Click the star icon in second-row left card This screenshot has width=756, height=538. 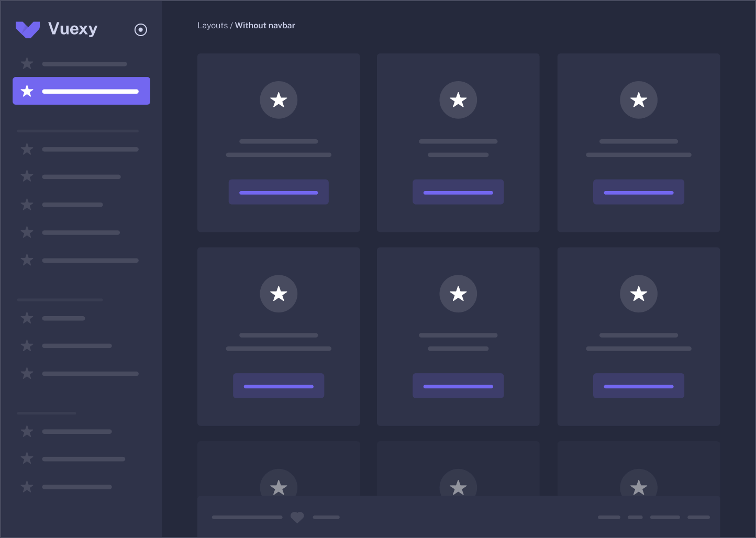tap(279, 294)
